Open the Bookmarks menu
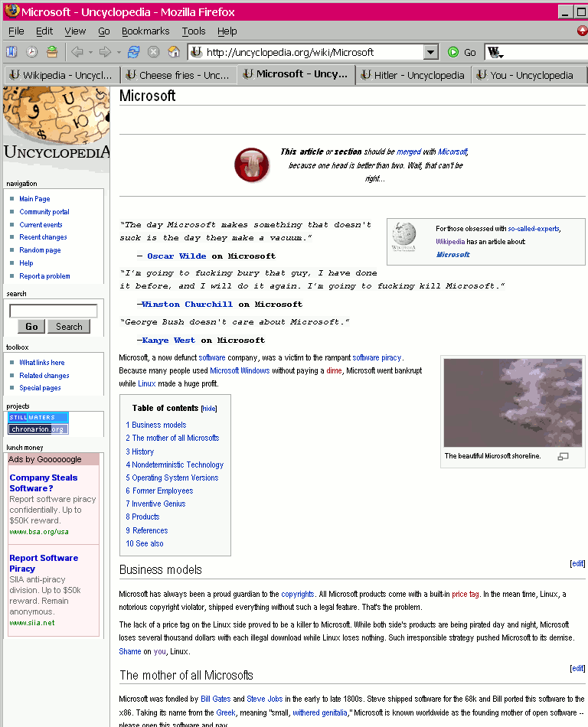 coord(145,31)
